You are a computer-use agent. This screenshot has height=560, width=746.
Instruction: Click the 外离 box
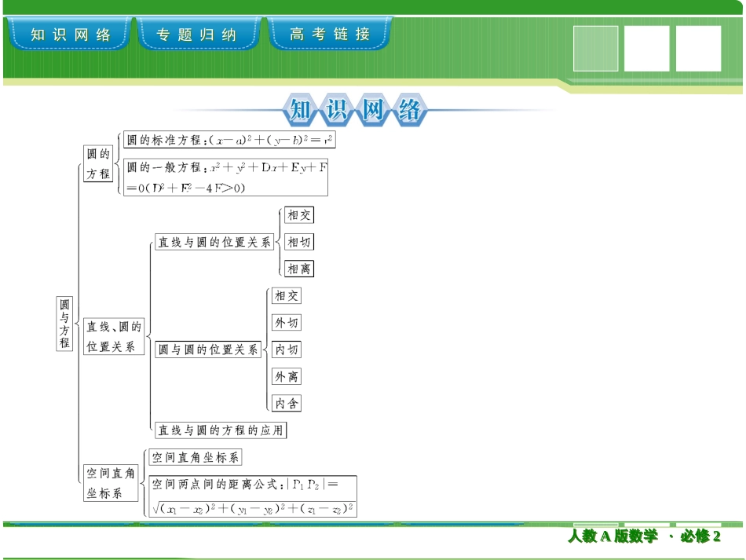pyautogui.click(x=287, y=376)
